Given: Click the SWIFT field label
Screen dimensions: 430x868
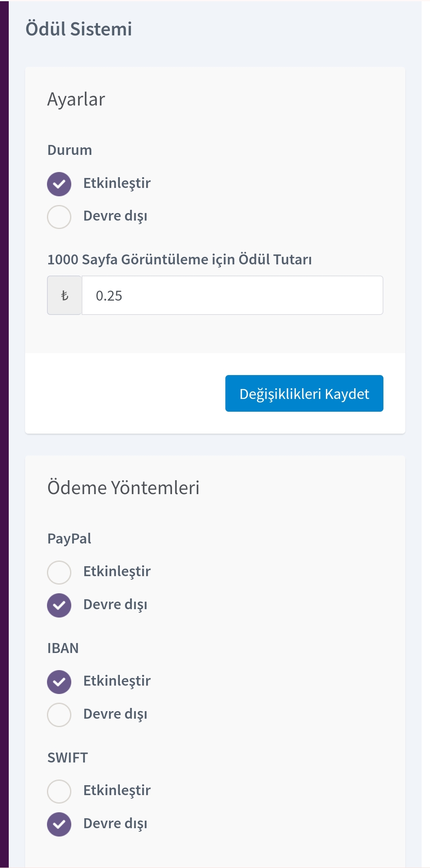Looking at the screenshot, I should (68, 758).
